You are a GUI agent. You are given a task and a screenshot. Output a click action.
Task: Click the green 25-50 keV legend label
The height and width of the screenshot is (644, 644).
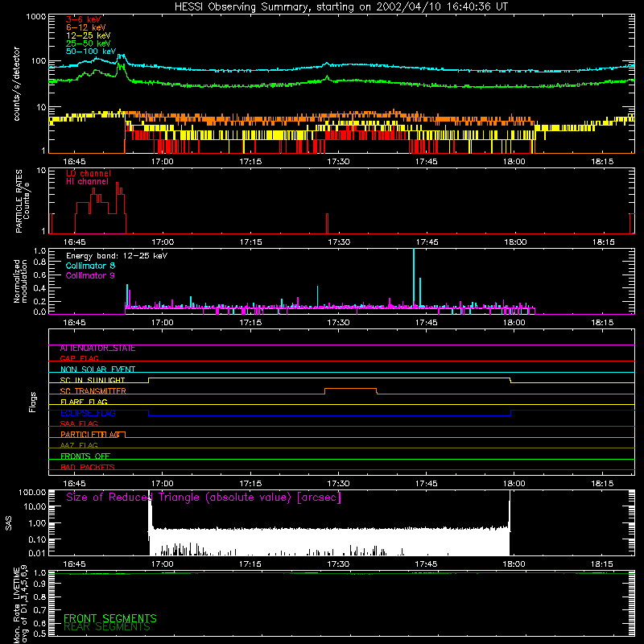[x=89, y=43]
